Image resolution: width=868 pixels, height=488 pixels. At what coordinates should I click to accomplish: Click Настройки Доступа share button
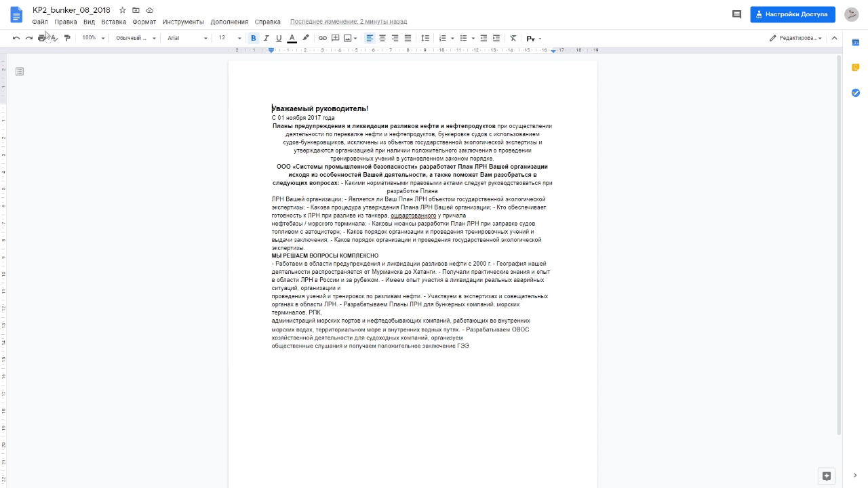(x=793, y=14)
